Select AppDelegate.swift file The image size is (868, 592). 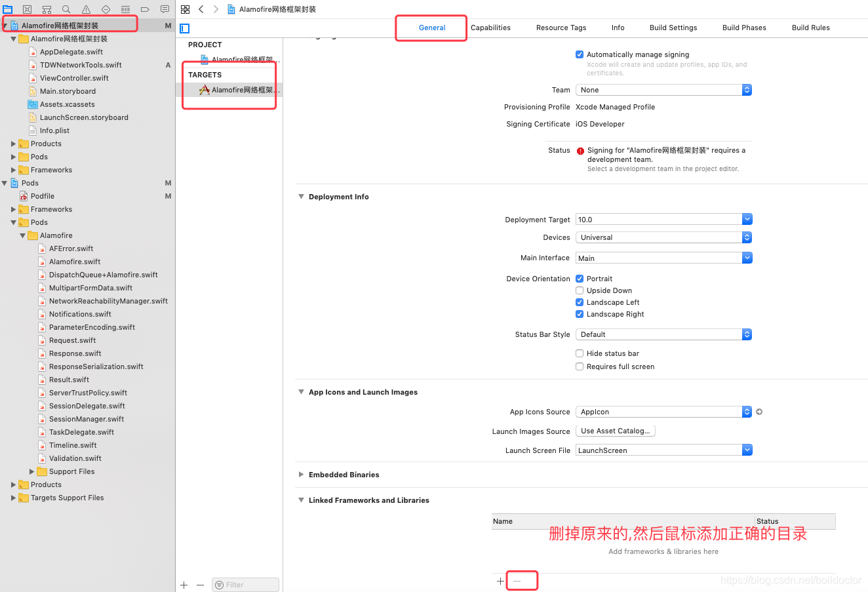tap(71, 52)
